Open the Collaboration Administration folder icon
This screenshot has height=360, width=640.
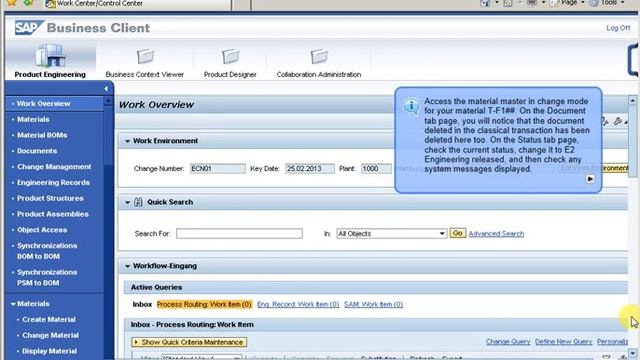click(x=319, y=56)
